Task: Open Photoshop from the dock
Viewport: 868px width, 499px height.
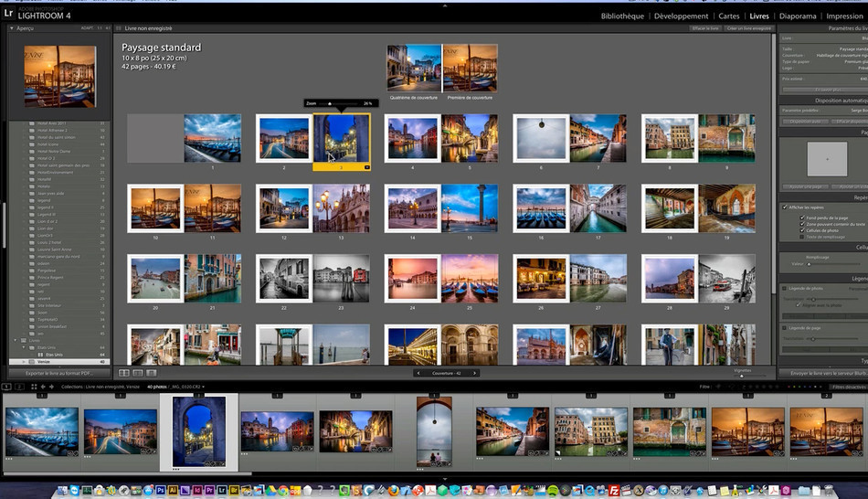Action: (161, 490)
